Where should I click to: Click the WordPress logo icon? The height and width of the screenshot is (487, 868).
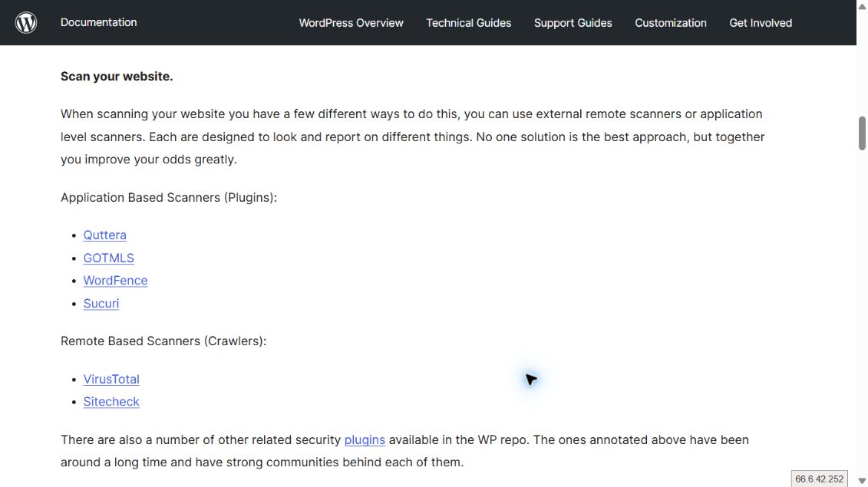pos(26,23)
